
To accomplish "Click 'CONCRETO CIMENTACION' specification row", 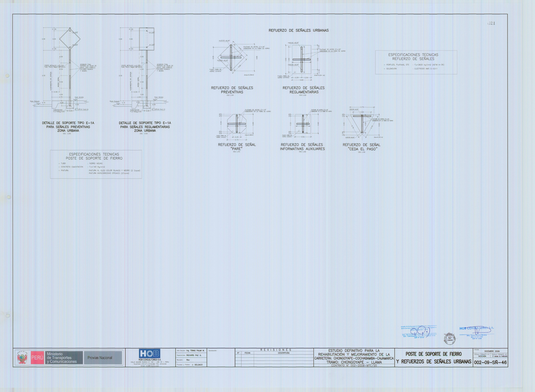I will [x=82, y=167].
